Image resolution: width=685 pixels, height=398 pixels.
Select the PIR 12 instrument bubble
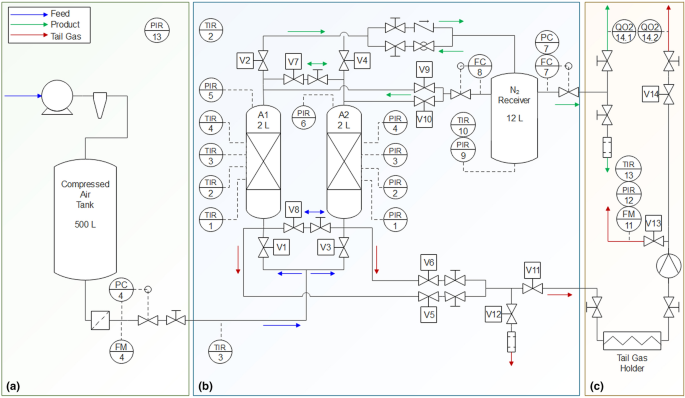629,195
